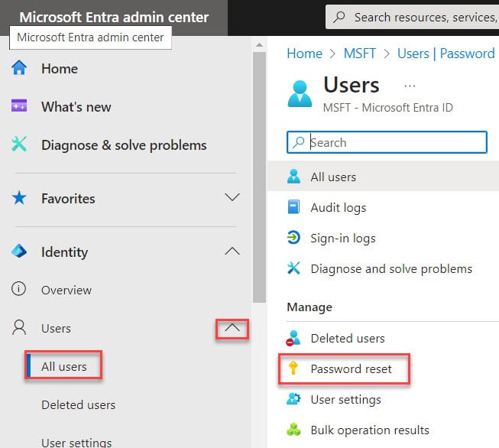Select All users in the sidebar
The image size is (499, 448).
tap(64, 366)
